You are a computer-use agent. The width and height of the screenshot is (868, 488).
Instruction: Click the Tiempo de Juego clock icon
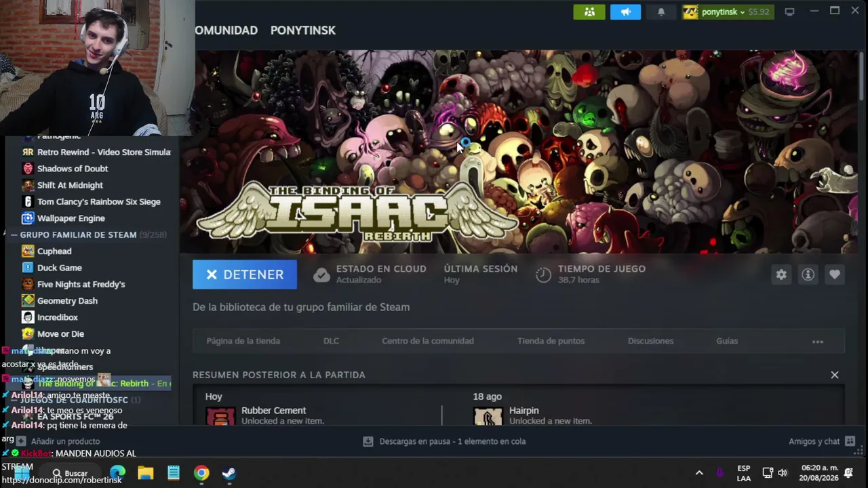tap(543, 274)
